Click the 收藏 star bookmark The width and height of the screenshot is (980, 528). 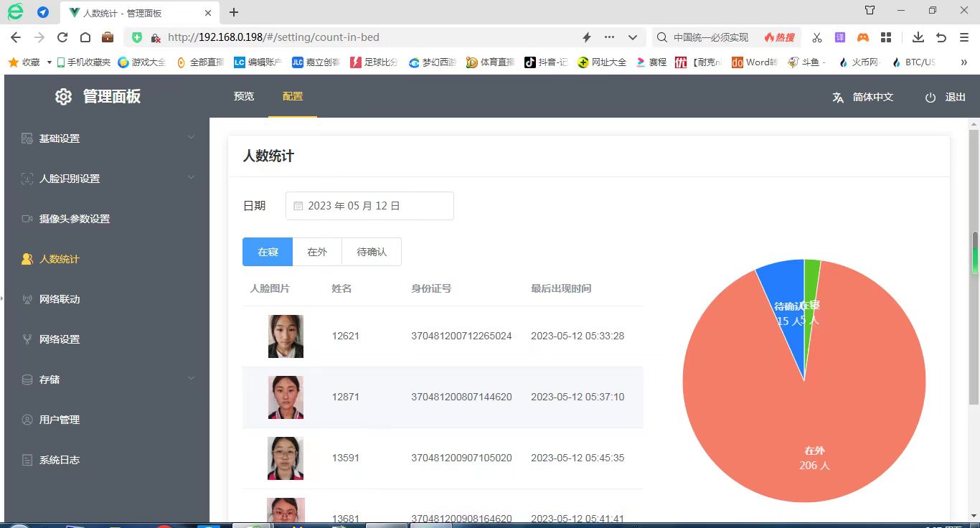tap(24, 62)
